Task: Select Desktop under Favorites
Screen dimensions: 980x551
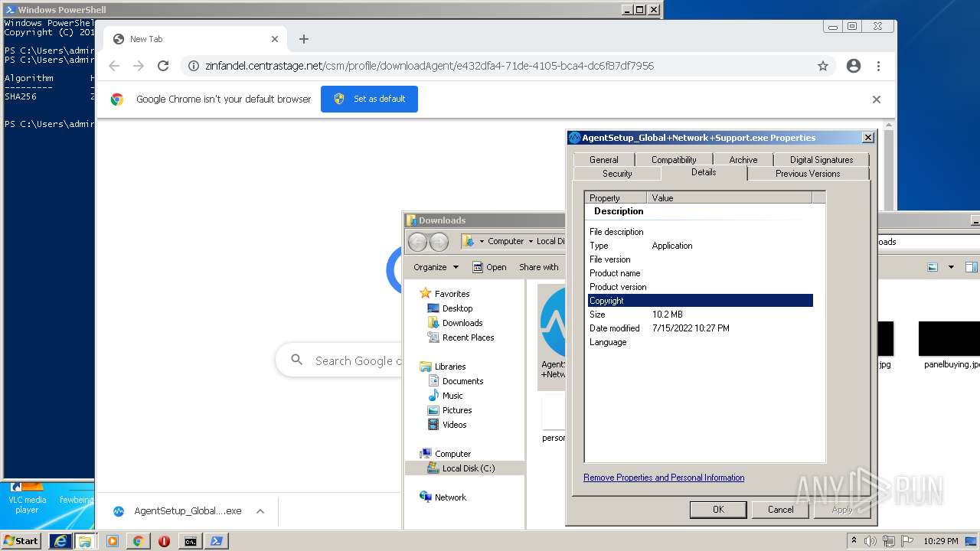Action: click(457, 308)
